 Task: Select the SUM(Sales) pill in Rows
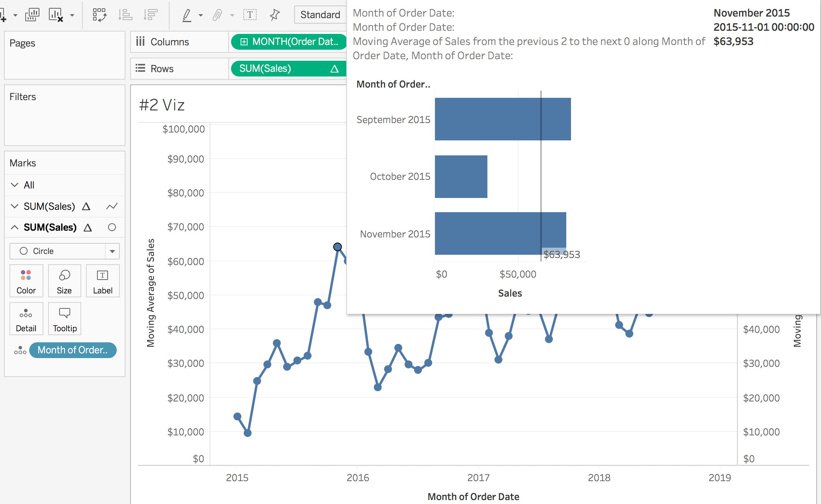click(x=289, y=69)
